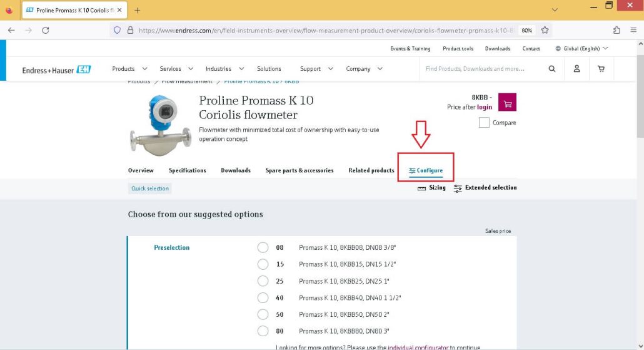
Task: Reload the current page
Action: coord(46,30)
